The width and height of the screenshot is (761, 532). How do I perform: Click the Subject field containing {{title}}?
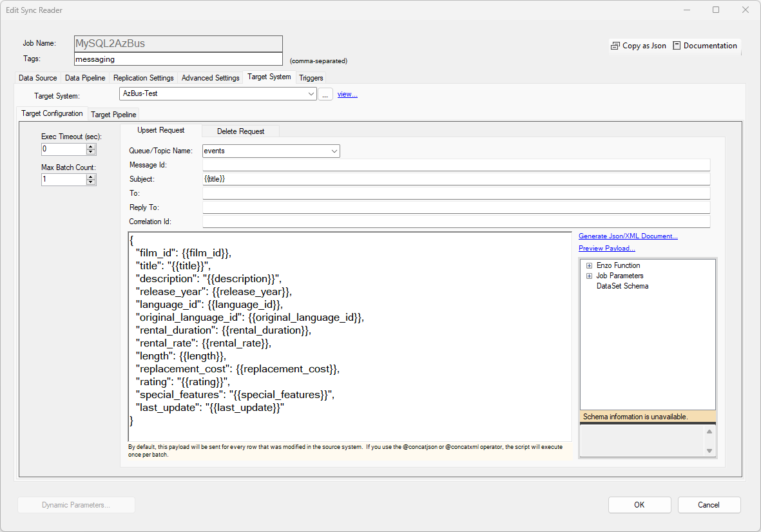click(x=456, y=179)
